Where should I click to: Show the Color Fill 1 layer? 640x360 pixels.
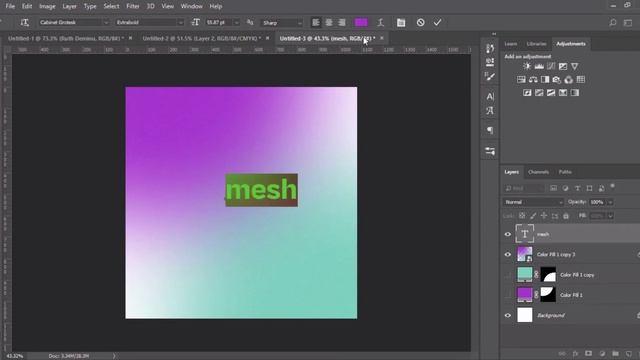tap(508, 295)
